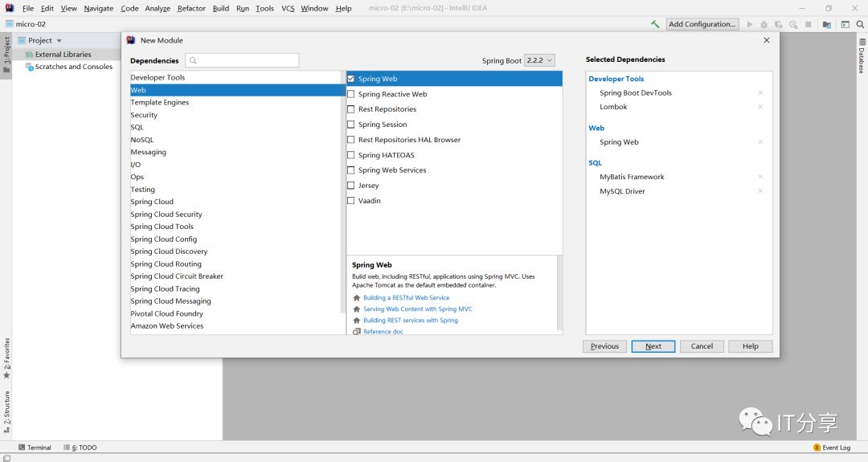The width and height of the screenshot is (868, 462).
Task: Check the Spring Web Services checkbox
Action: pyautogui.click(x=351, y=170)
